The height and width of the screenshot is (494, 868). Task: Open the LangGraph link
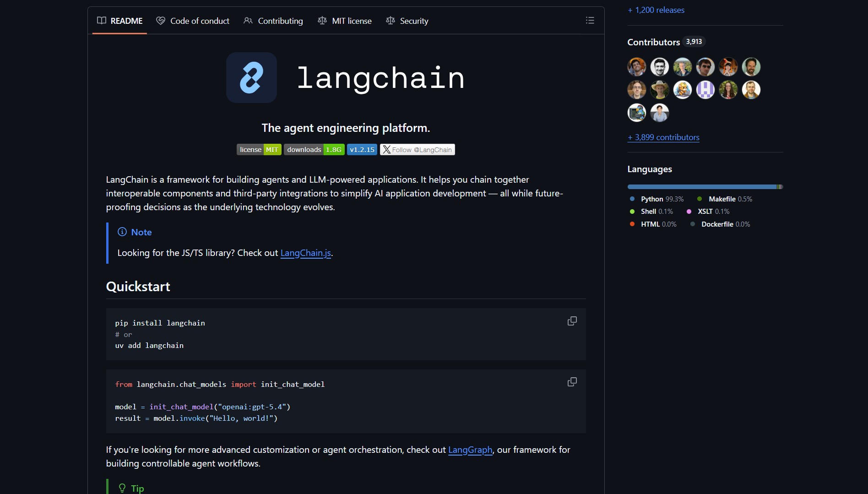[470, 450]
